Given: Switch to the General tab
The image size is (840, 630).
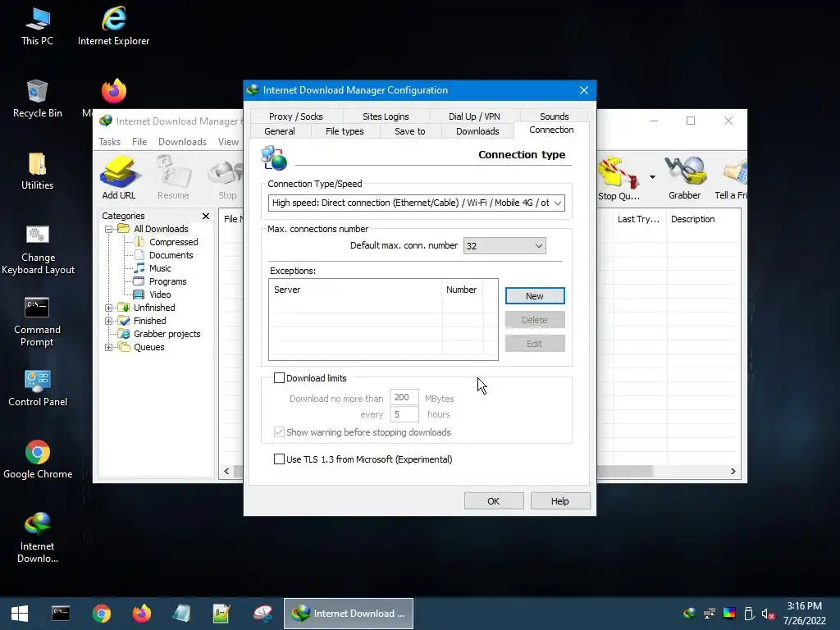Looking at the screenshot, I should pos(280,131).
